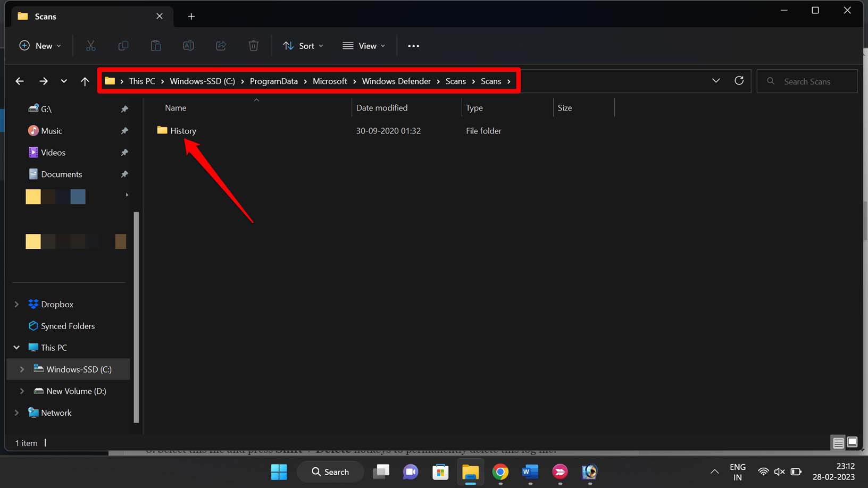Navigate up to the parent folder

[85, 81]
